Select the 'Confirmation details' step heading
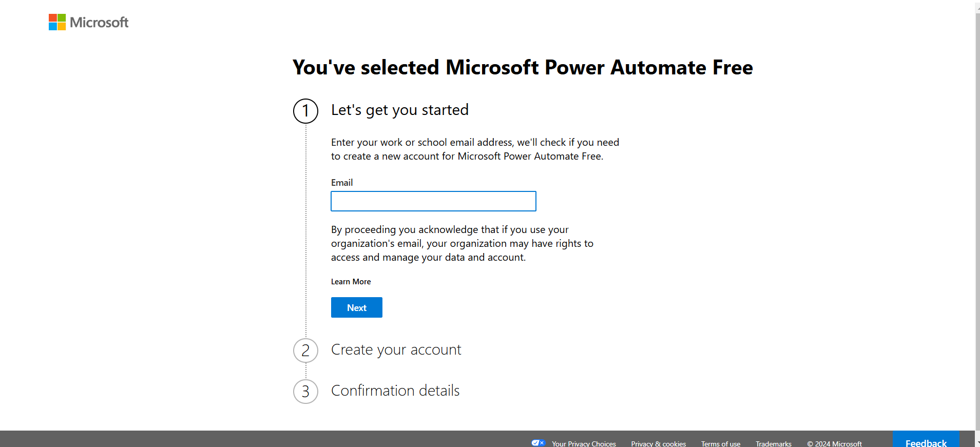Screen dimensions: 980x447 (395, 391)
